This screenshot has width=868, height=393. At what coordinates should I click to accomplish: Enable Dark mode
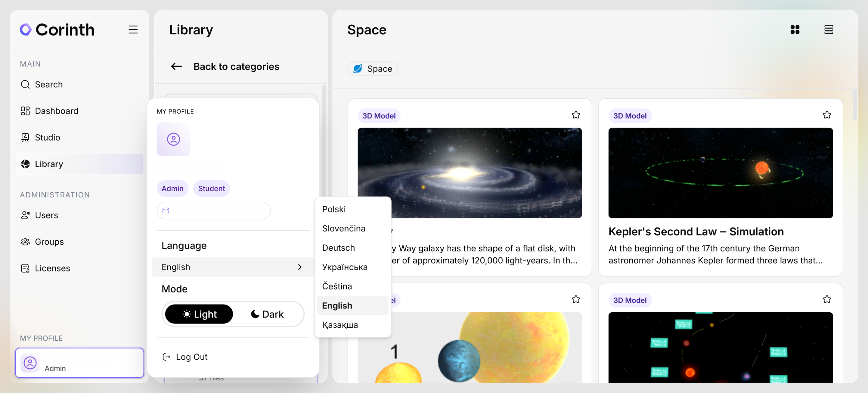[267, 314]
